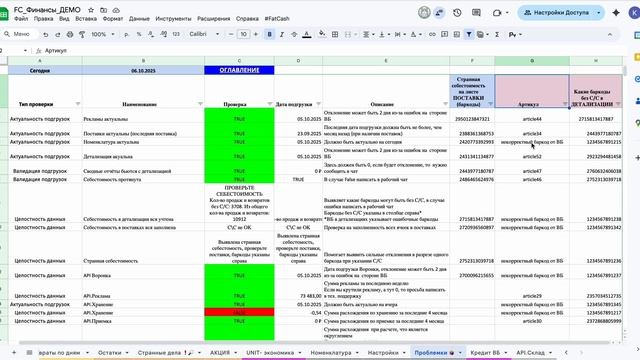Open the cell borders tool

click(335, 35)
